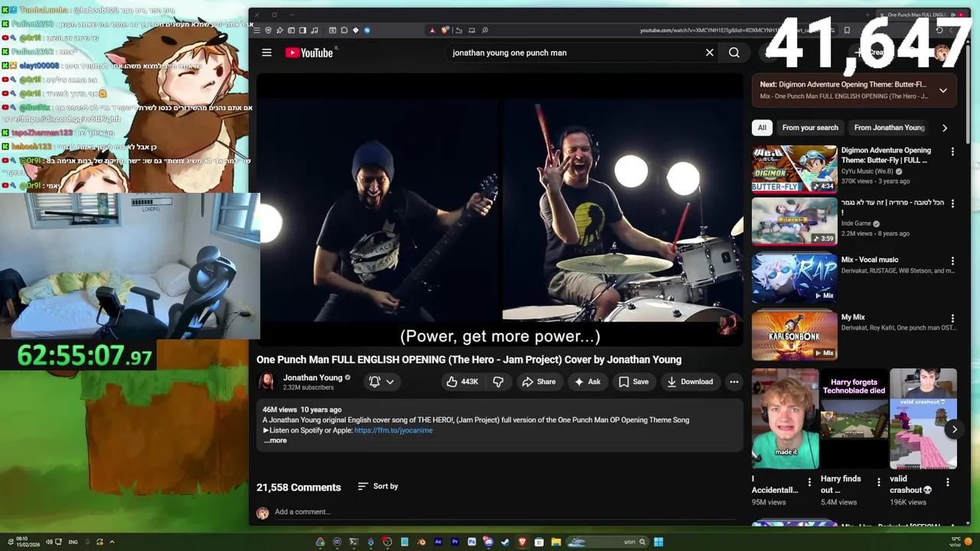Open the ffm.to/jyocanime link

coord(394,430)
